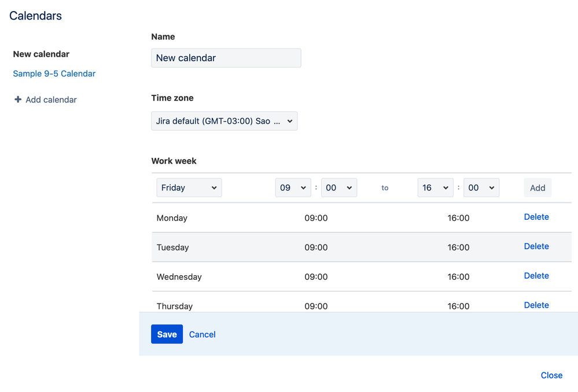The height and width of the screenshot is (392, 578).
Task: Click the Add work time button
Action: (x=537, y=188)
